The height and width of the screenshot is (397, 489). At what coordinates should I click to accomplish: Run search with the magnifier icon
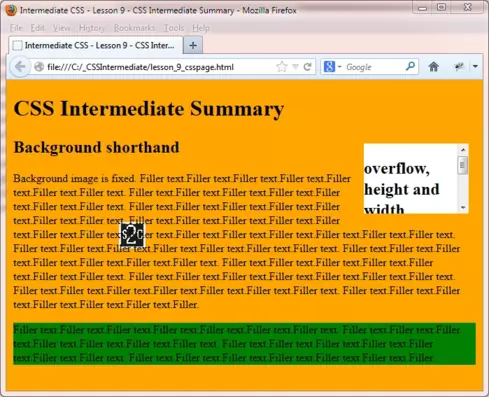click(x=410, y=67)
